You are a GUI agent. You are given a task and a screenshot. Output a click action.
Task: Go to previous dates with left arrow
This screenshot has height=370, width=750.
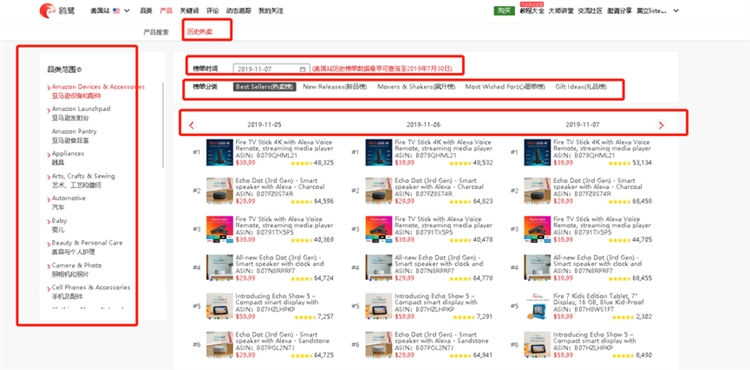(191, 125)
